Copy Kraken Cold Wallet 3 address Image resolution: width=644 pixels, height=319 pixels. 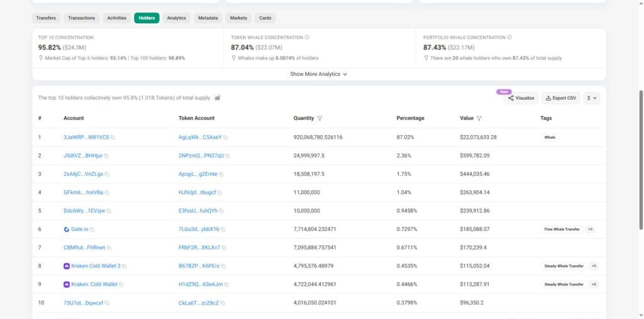(x=125, y=266)
